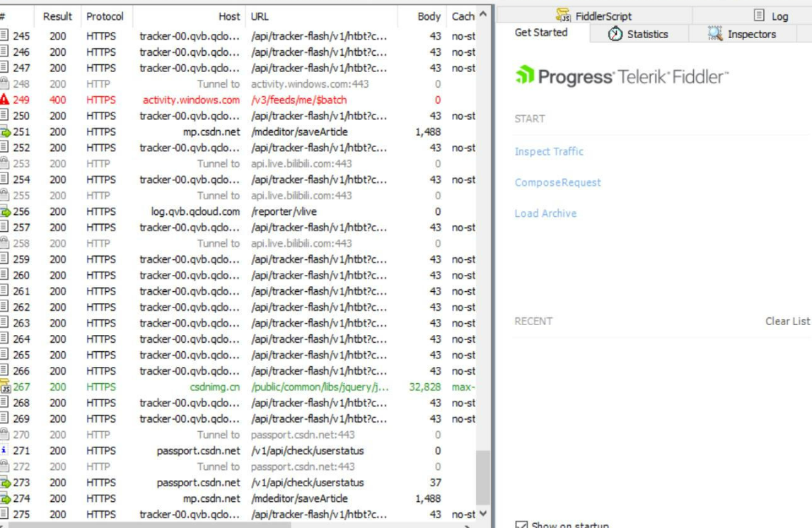Click the lock icon on tunnel session 248
This screenshot has width=812, height=528.
[4, 83]
